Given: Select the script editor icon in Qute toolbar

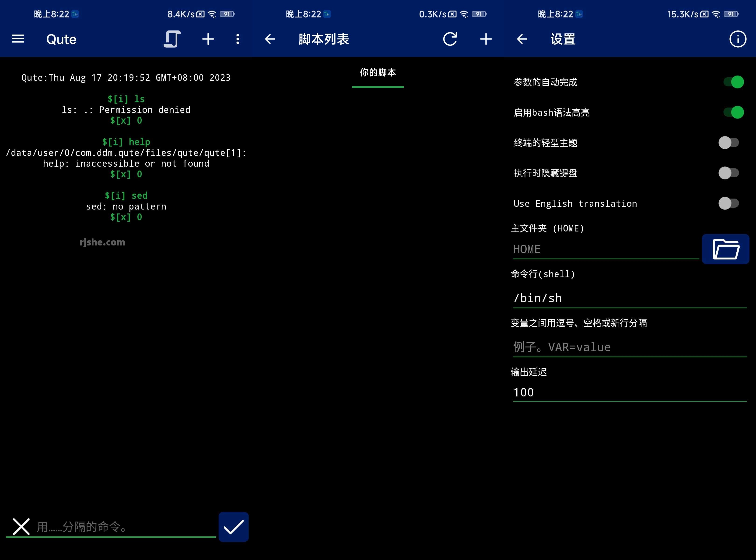Looking at the screenshot, I should 171,39.
